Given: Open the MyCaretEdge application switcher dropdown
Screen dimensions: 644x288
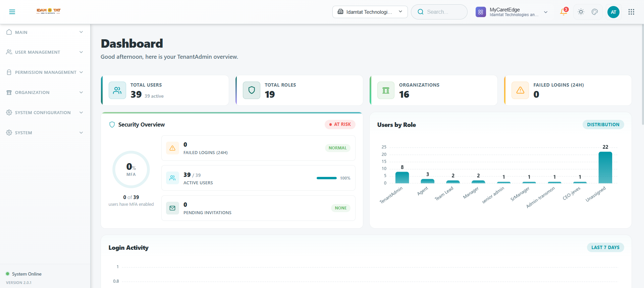Looking at the screenshot, I should [x=512, y=12].
